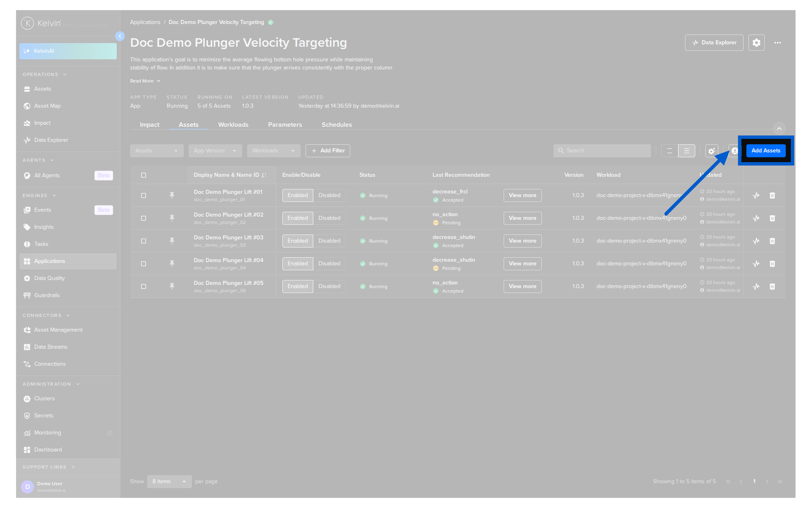Screen dimensions: 812x508
Task: Delete Doc Demo Plunger Lift #03 with trash icon
Action: click(772, 241)
